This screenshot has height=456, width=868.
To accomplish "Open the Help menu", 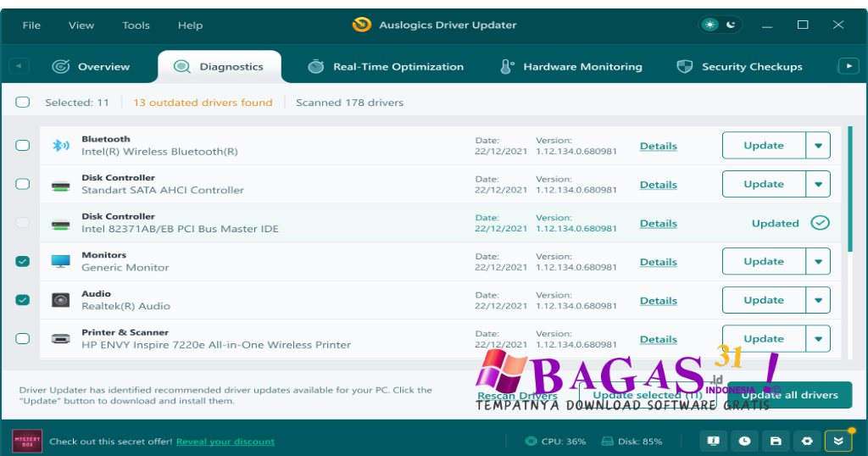I will click(x=190, y=25).
